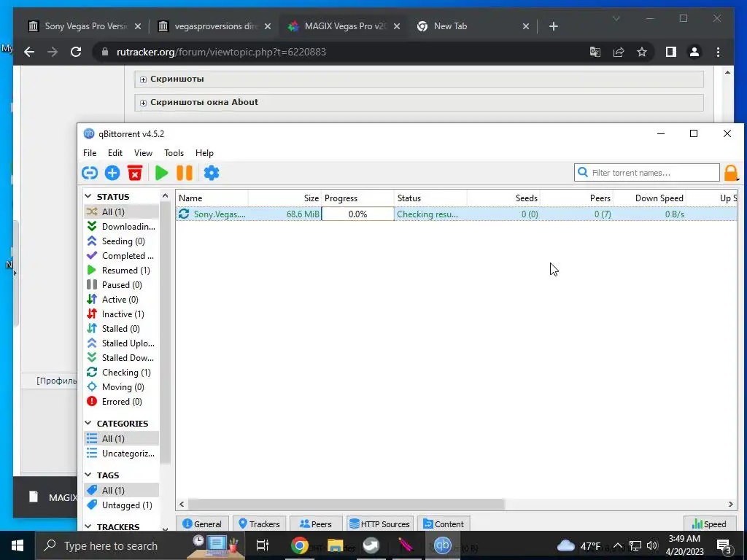Select All (1) under STATUS
Image resolution: width=747 pixels, height=560 pixels.
click(122, 212)
